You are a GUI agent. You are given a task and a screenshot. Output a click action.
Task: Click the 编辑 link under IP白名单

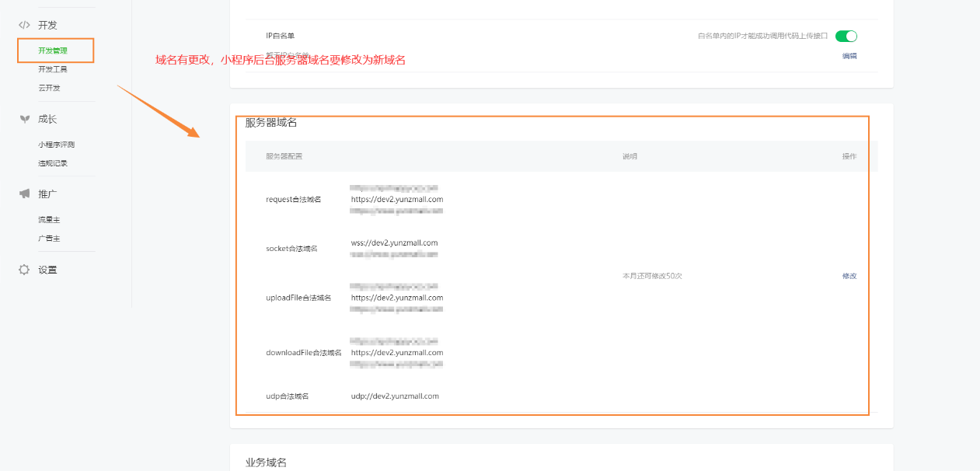(849, 56)
